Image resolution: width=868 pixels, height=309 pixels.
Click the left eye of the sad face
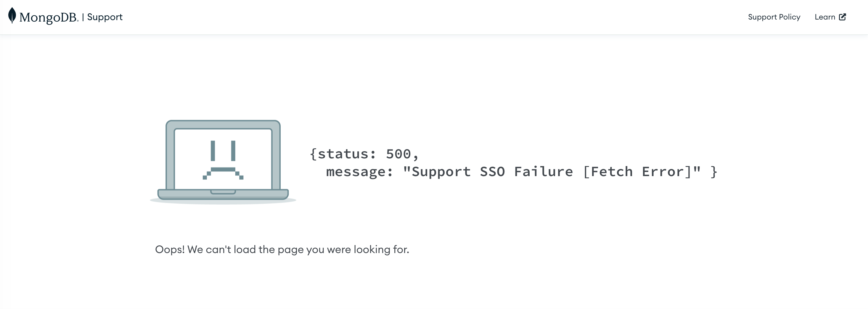coord(213,151)
